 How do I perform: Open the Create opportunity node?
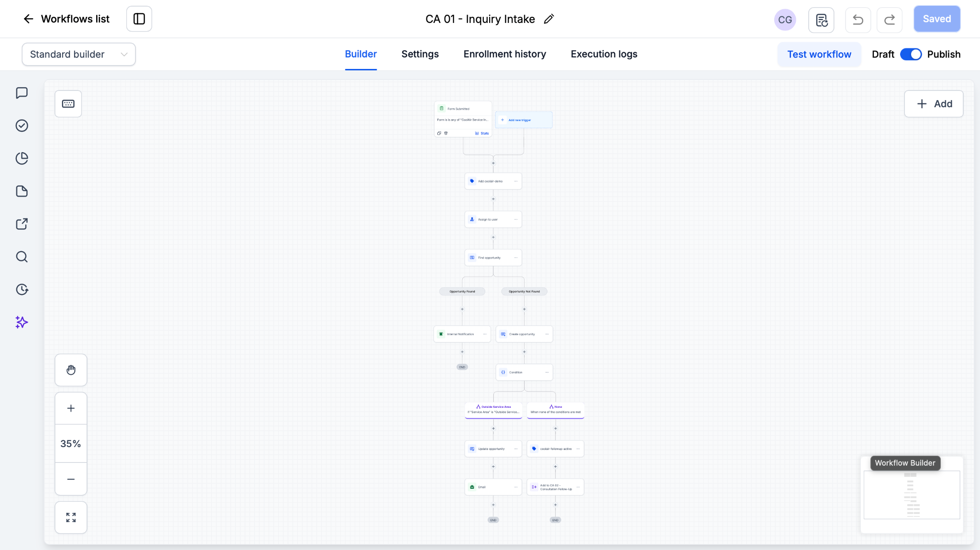(x=524, y=334)
